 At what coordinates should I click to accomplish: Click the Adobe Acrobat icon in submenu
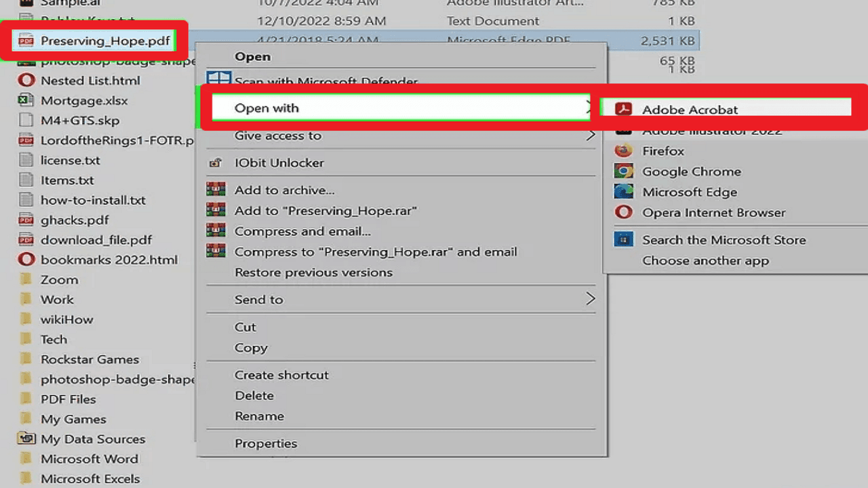point(623,109)
